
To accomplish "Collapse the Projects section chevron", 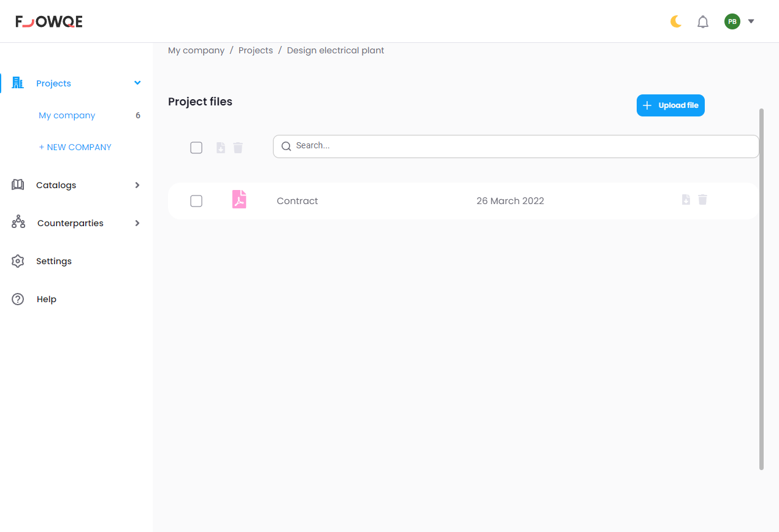I will point(137,83).
